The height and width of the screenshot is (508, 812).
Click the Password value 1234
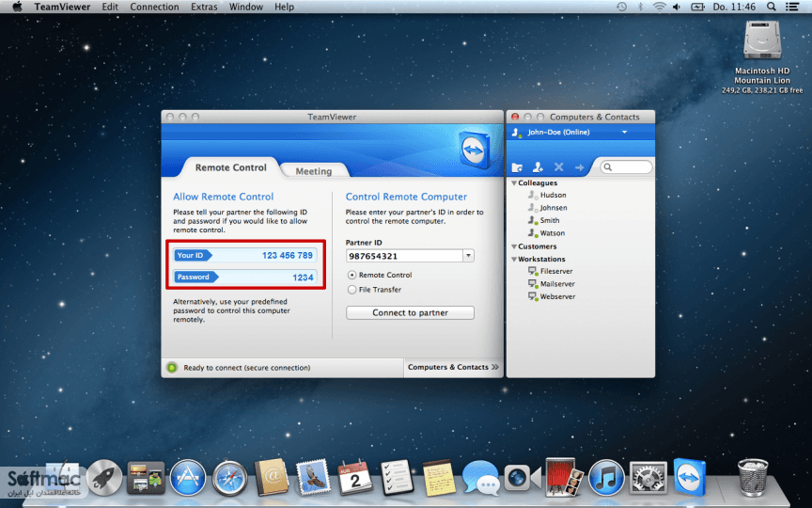pos(303,278)
